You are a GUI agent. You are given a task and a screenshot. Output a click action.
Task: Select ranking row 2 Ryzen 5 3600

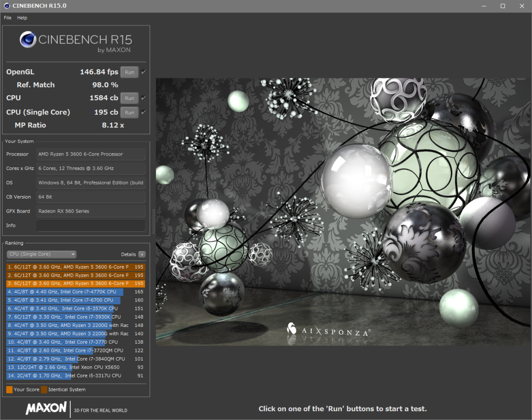tap(76, 275)
